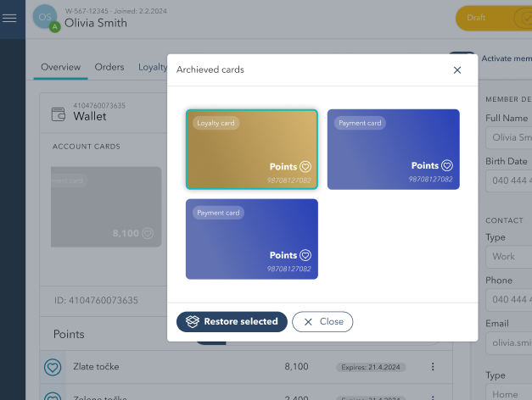The image size is (532, 400).
Task: Click the Olivia Smith name heading
Action: (x=96, y=23)
